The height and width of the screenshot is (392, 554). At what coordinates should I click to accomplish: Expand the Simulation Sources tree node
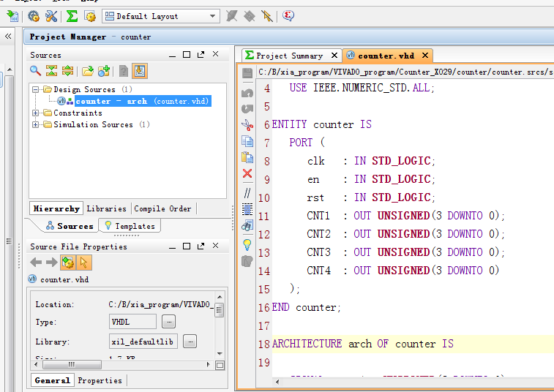click(35, 124)
